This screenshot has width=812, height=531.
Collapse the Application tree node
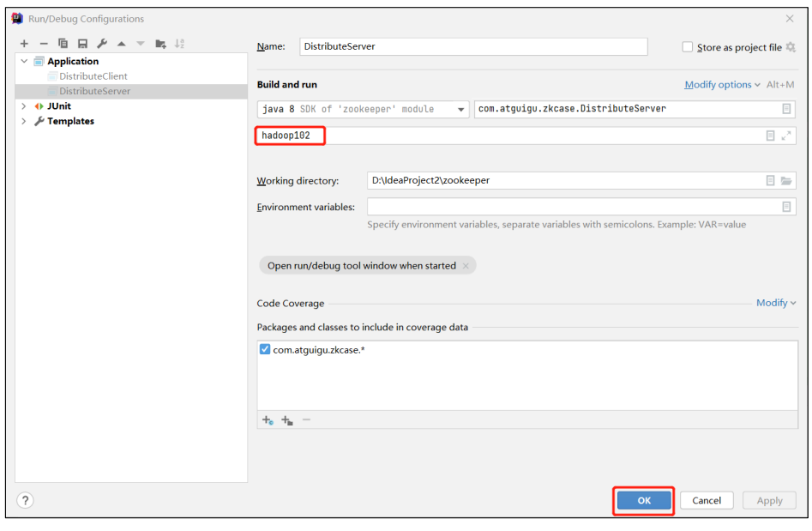click(24, 61)
